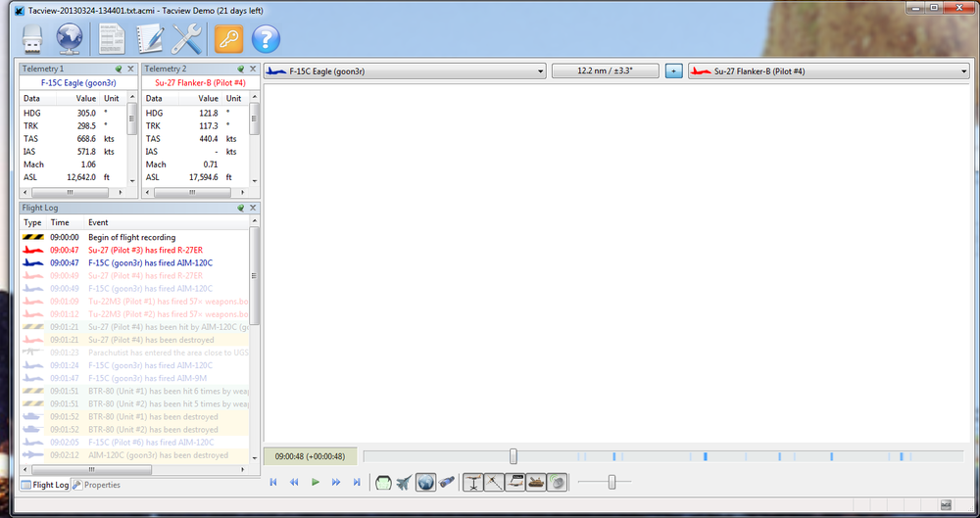Click the Telemetry 2 vertical scrollbar down arrow

[x=255, y=181]
